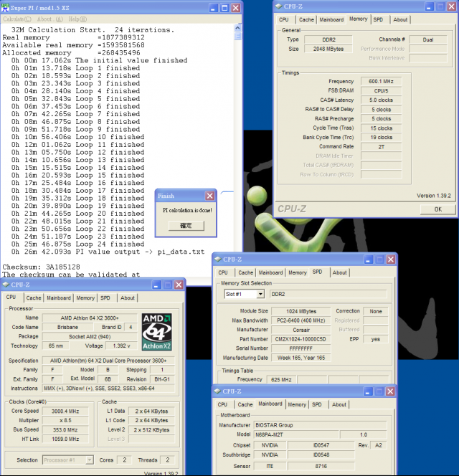Click the Super PI title bar app icon

pos(5,8)
